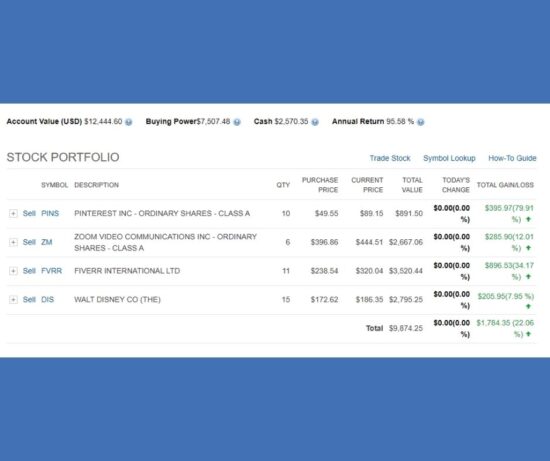Click the FVRR purchase price $238.54
Screen dimensions: 550x461
[x=324, y=271]
